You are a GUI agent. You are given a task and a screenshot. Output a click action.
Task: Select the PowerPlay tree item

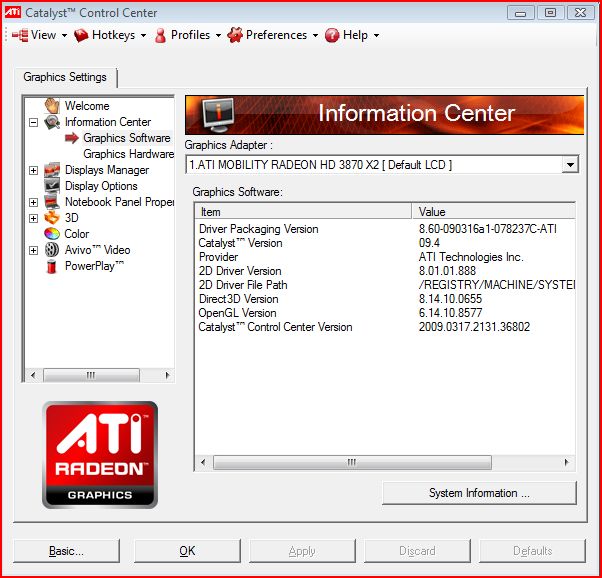point(94,266)
